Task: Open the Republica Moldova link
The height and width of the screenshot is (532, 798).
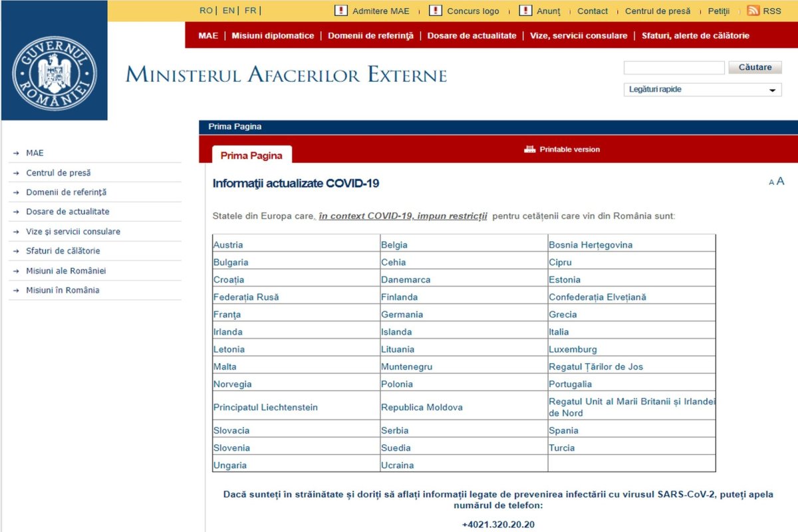Action: coord(422,407)
